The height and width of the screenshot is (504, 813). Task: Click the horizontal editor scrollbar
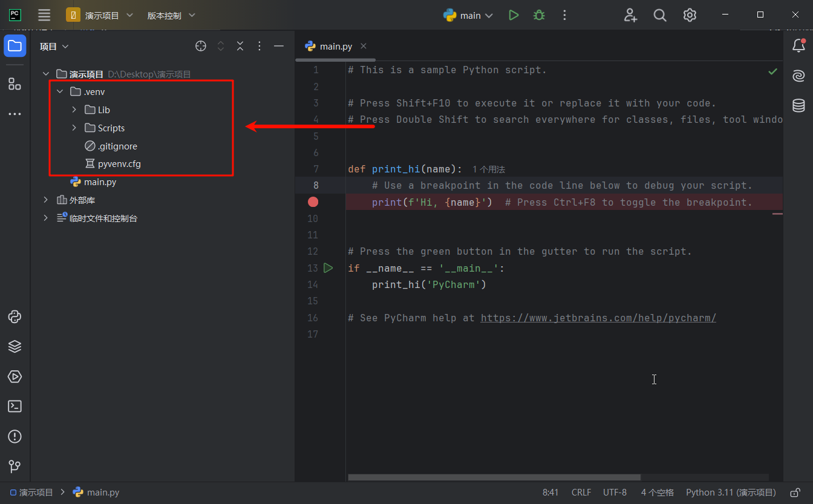[x=494, y=477]
